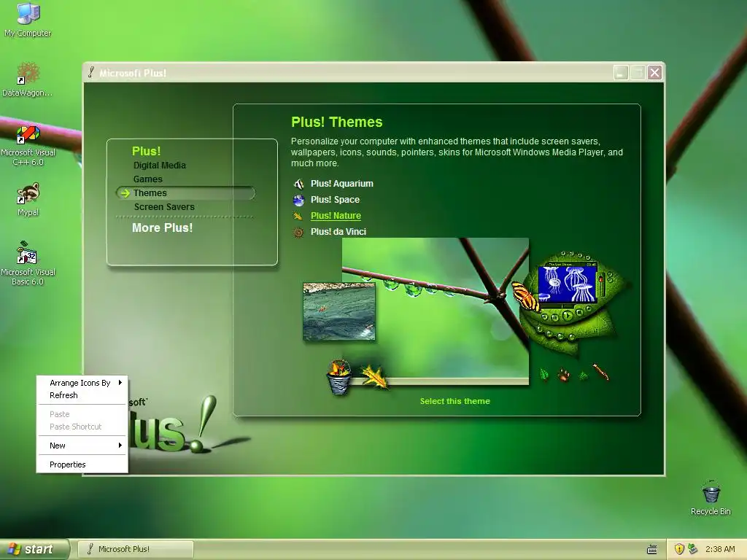
Task: Click the Microsoft Plus! title bar icon
Action: point(91,72)
